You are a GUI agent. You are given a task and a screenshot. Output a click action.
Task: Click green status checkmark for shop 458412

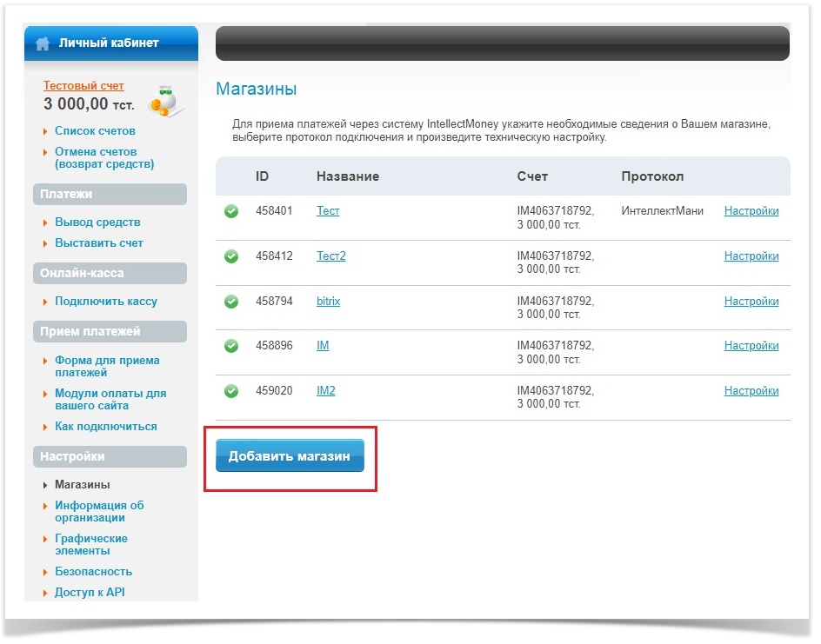pos(231,256)
